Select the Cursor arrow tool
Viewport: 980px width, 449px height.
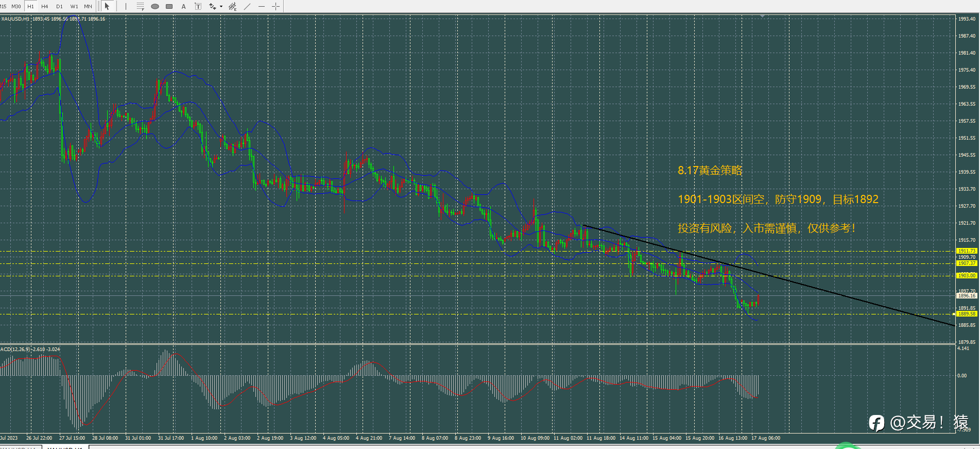coord(107,6)
